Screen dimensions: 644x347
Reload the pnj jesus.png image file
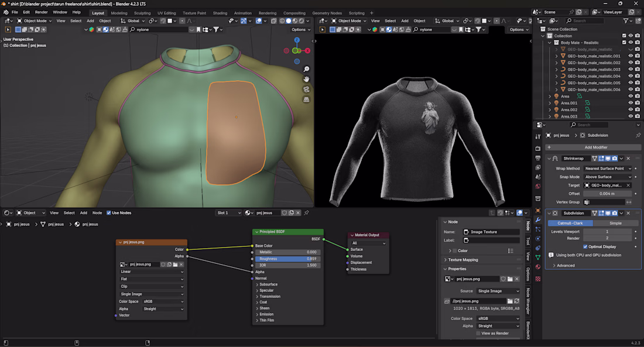click(x=517, y=301)
